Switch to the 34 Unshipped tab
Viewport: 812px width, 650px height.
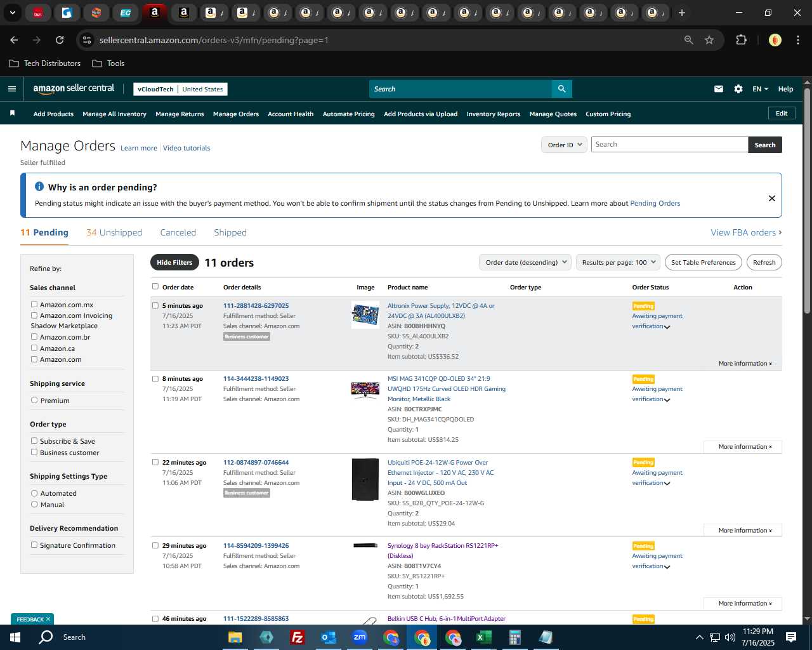114,232
